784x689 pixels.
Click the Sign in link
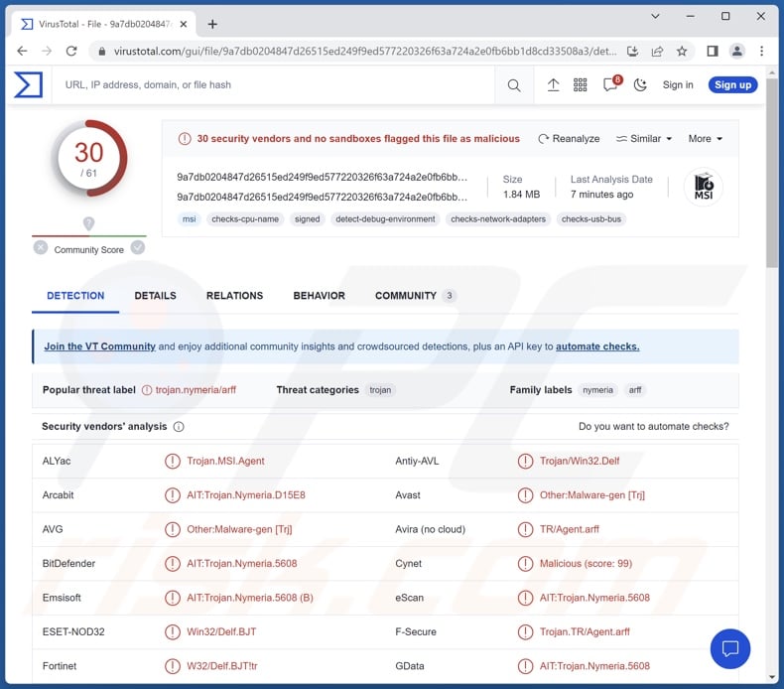tap(678, 85)
